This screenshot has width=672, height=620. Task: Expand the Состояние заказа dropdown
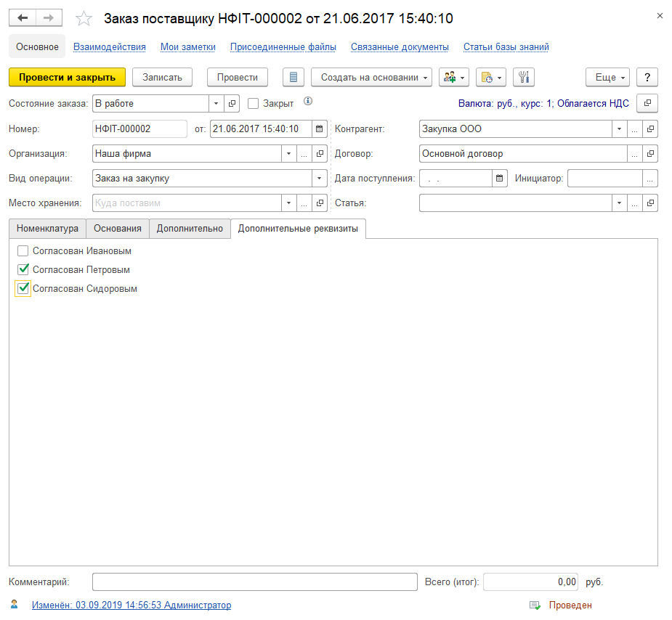216,104
